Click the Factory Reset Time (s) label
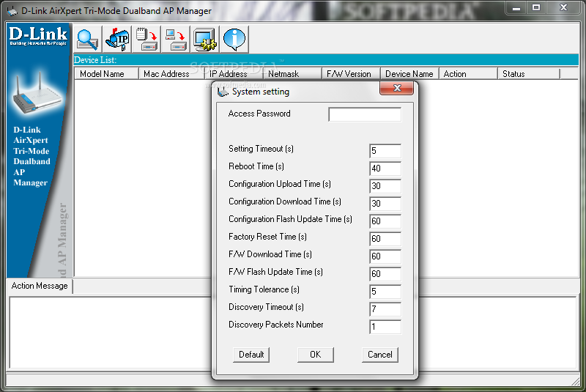586x392 pixels. click(x=267, y=237)
